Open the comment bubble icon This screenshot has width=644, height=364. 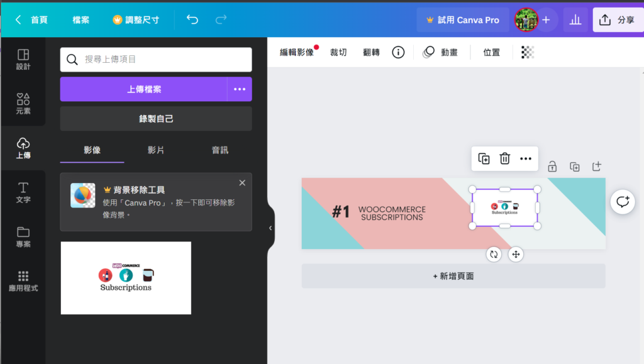pyautogui.click(x=622, y=202)
